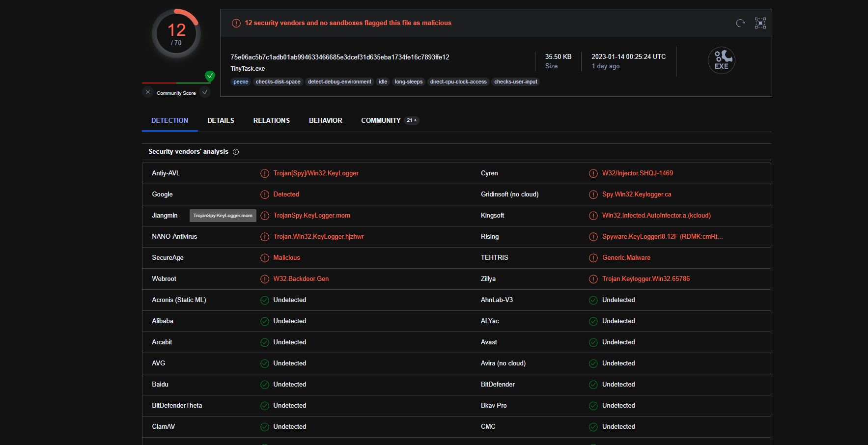Click the alert icon in malicious banner
This screenshot has height=445, width=868.
coord(236,23)
